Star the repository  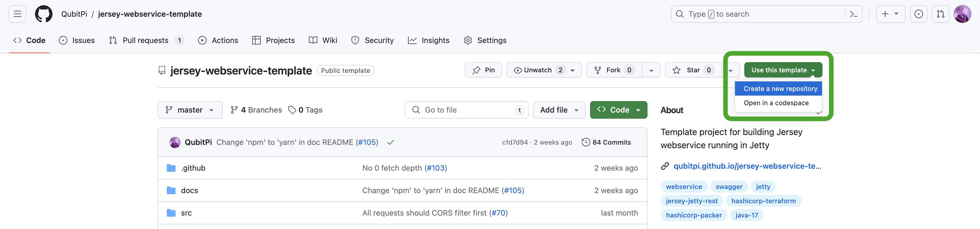[x=693, y=70]
